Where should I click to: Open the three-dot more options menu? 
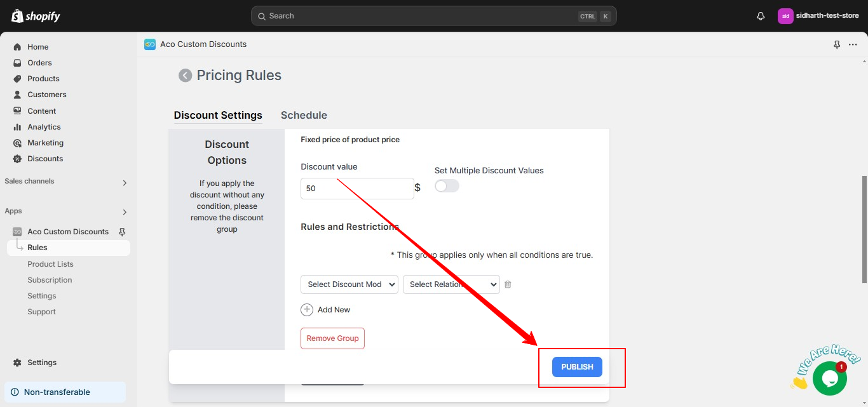853,44
